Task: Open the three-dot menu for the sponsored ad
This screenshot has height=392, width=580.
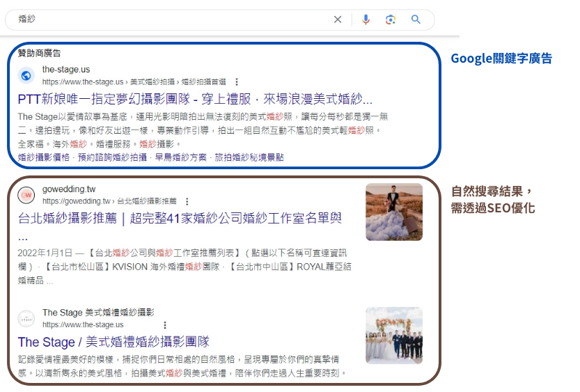Action: [237, 81]
